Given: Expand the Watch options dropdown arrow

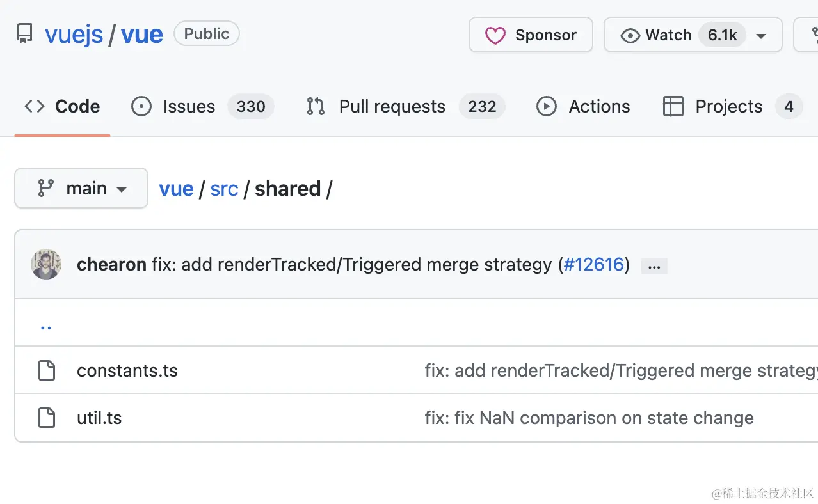Looking at the screenshot, I should [761, 36].
